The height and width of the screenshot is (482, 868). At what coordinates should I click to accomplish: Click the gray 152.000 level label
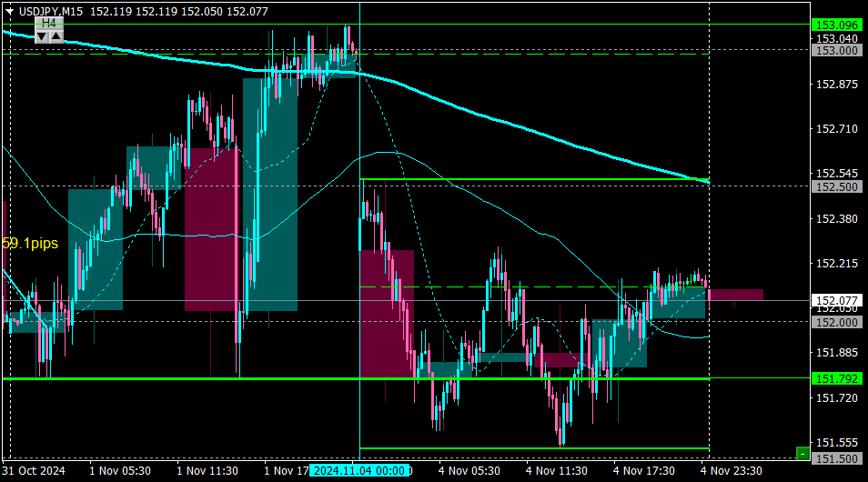pyautogui.click(x=834, y=322)
